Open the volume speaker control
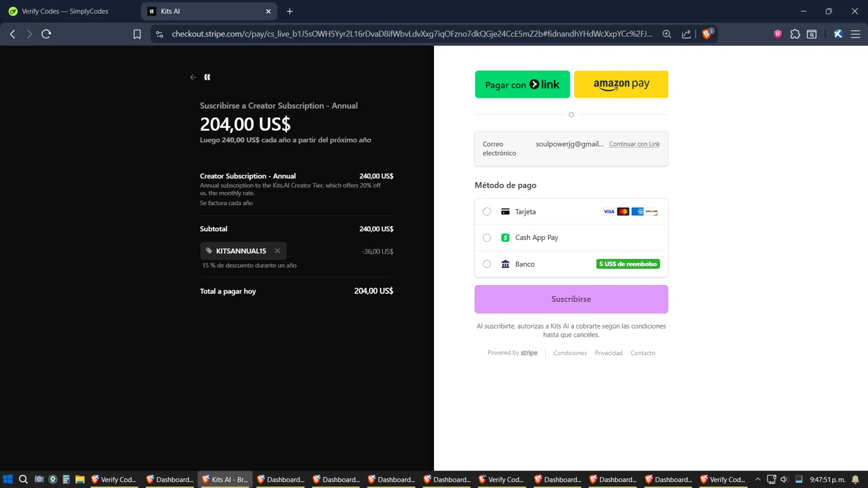 784,479
